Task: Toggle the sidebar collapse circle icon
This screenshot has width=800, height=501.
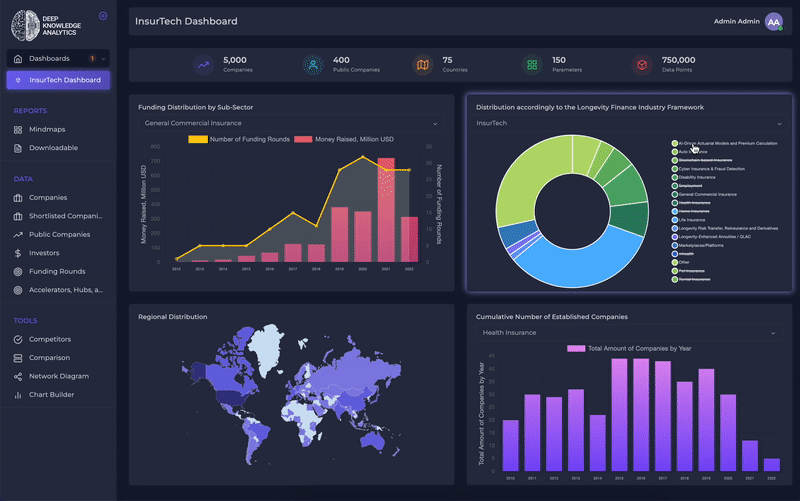Action: [103, 16]
